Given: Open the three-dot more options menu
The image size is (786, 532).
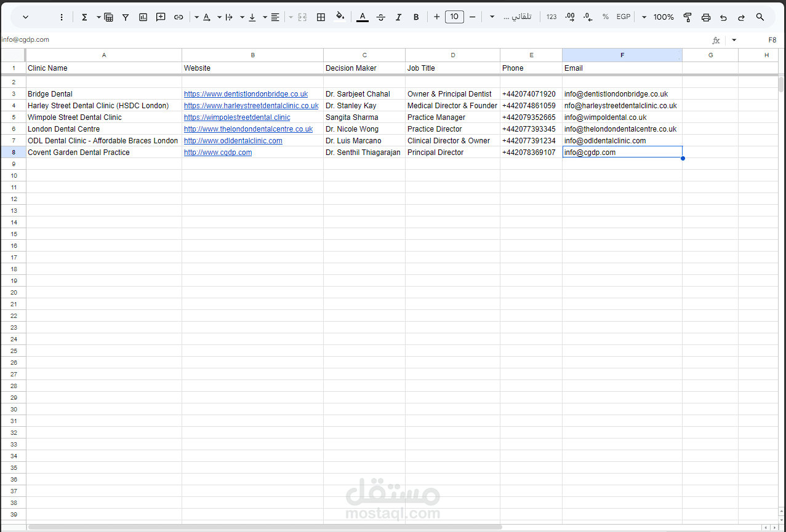Looking at the screenshot, I should tap(62, 17).
